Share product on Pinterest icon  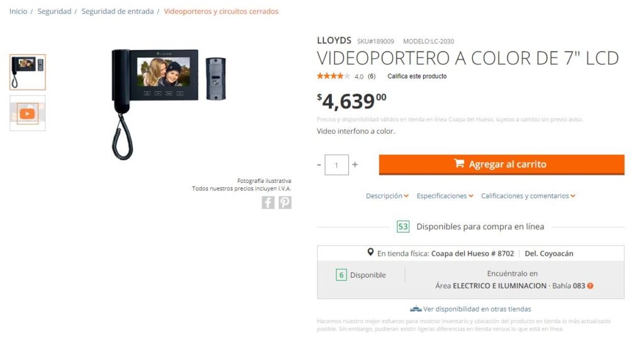[x=285, y=202]
